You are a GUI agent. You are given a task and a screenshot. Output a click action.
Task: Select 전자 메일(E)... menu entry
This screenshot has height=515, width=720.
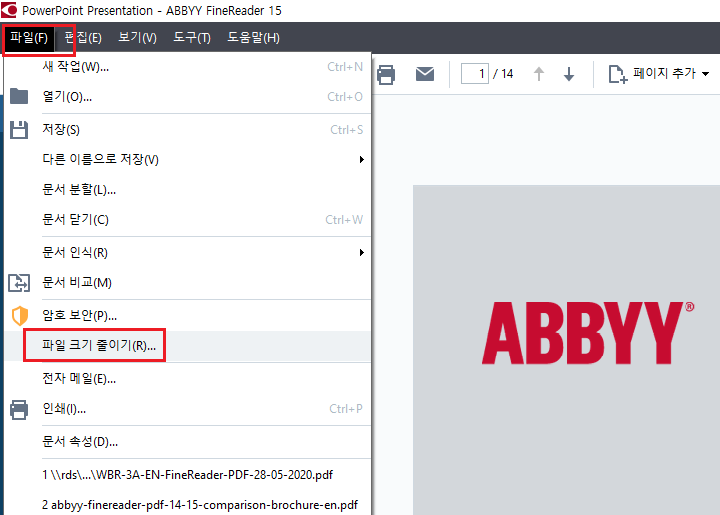(x=187, y=379)
